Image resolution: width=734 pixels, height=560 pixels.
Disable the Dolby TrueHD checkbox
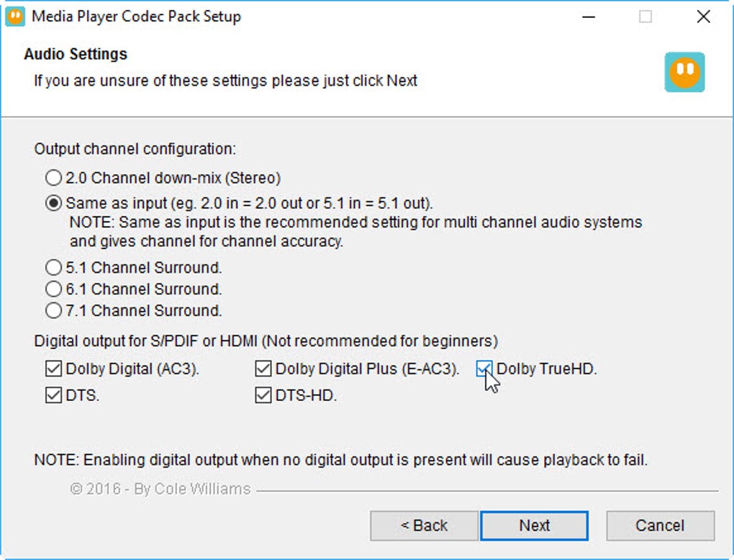point(484,369)
